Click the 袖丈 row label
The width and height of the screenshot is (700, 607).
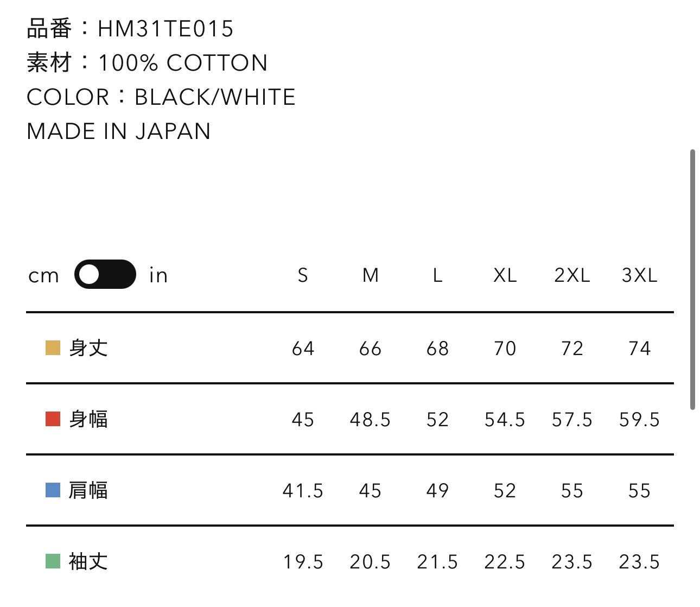click(x=88, y=561)
